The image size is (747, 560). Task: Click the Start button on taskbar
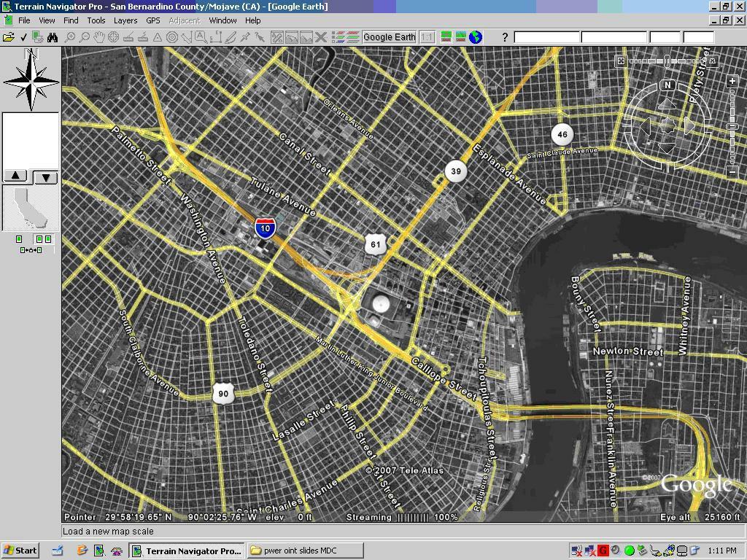(x=20, y=551)
